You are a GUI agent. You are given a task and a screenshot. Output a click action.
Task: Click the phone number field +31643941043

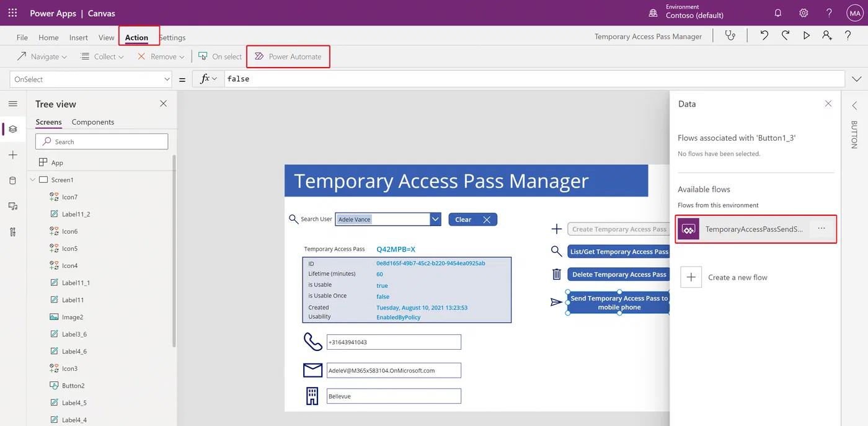click(394, 342)
